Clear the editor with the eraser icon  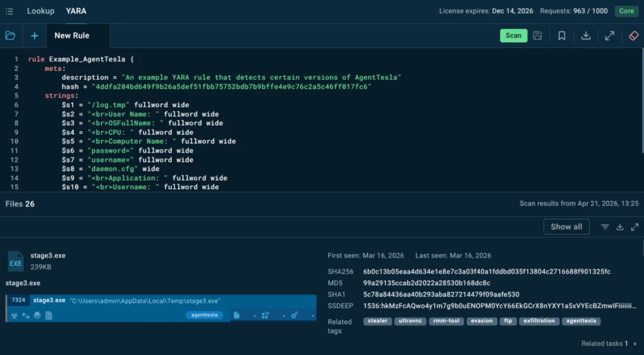point(633,36)
